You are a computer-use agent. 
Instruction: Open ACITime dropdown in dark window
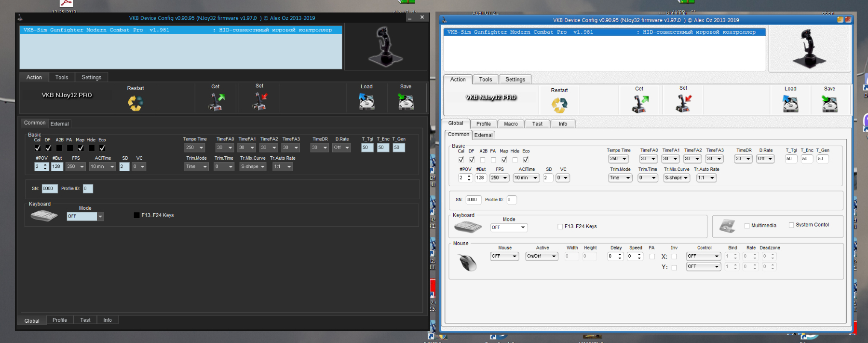102,166
